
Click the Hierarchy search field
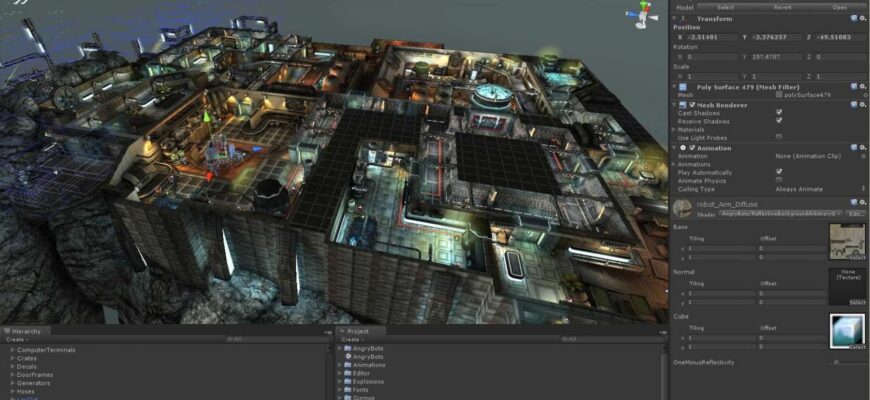275,340
